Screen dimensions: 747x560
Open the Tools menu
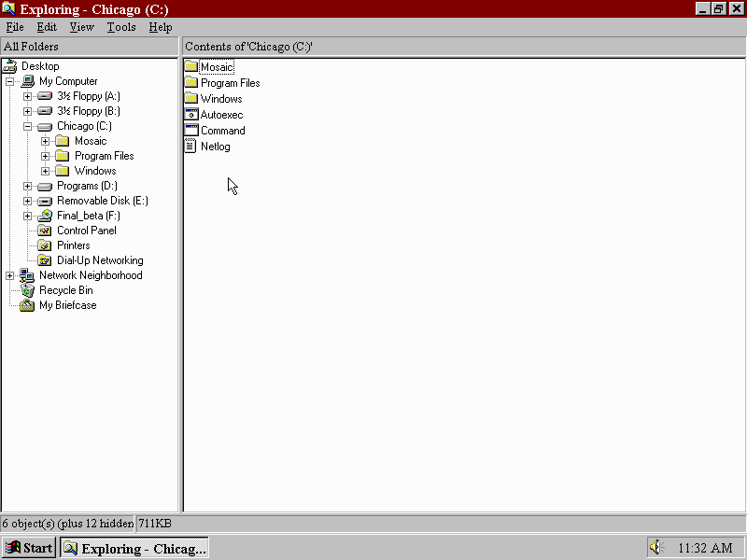coord(120,27)
